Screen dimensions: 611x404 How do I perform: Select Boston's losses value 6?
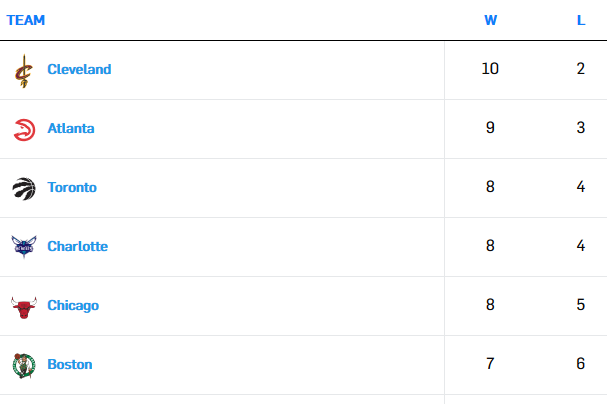[581, 364]
